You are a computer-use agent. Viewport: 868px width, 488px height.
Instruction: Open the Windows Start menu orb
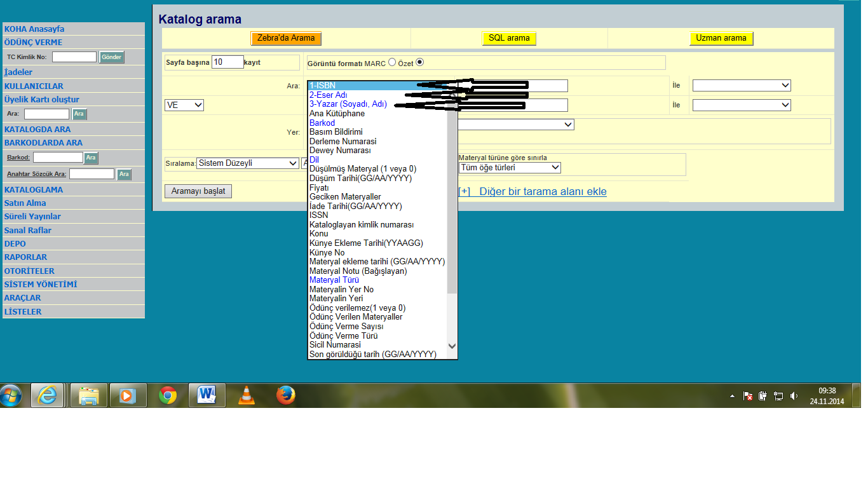click(11, 395)
